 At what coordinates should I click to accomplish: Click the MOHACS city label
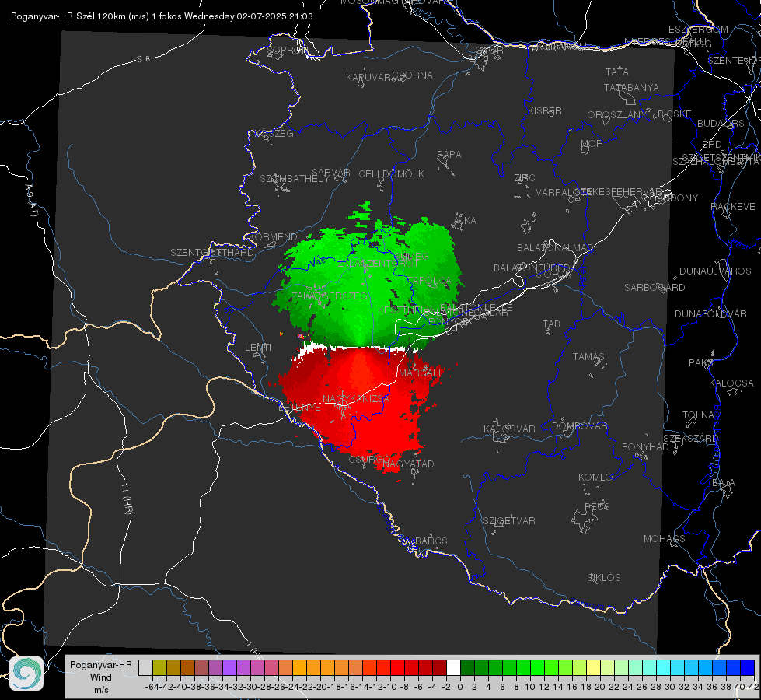(x=665, y=539)
